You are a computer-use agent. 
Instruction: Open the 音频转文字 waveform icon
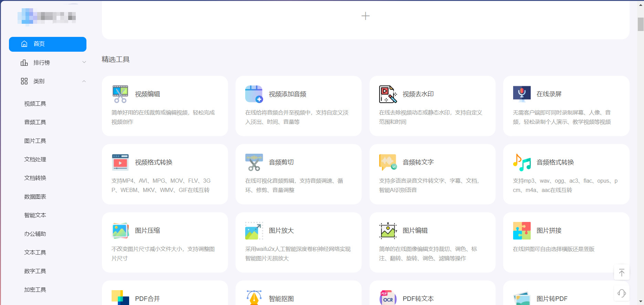pos(388,162)
